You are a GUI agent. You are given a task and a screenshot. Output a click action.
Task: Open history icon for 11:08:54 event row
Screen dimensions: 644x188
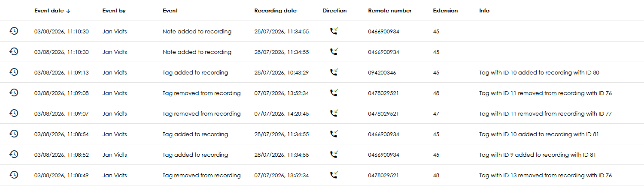coord(14,134)
